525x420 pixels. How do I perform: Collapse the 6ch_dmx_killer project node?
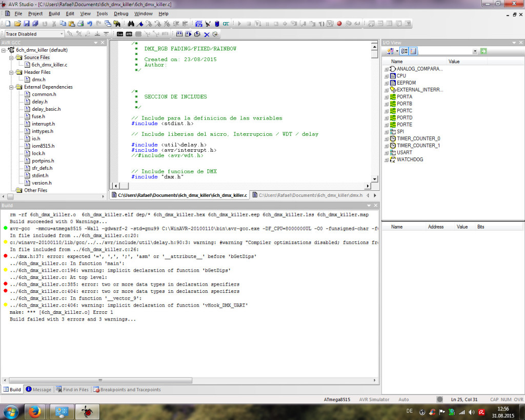[x=4, y=50]
